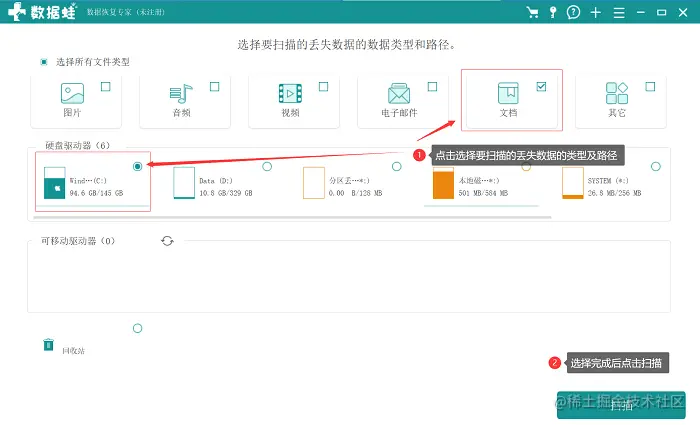Click the 回收站 recycle bin icon
The width and height of the screenshot is (700, 425).
coord(49,345)
